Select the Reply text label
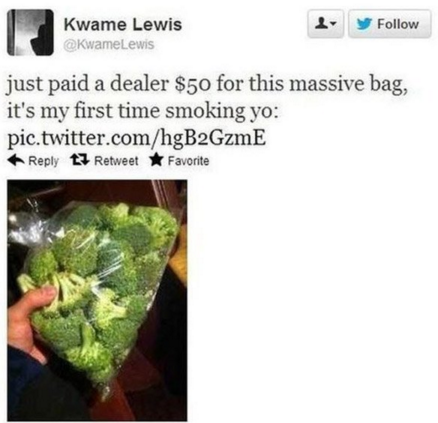This screenshot has height=423, width=438. (x=44, y=161)
